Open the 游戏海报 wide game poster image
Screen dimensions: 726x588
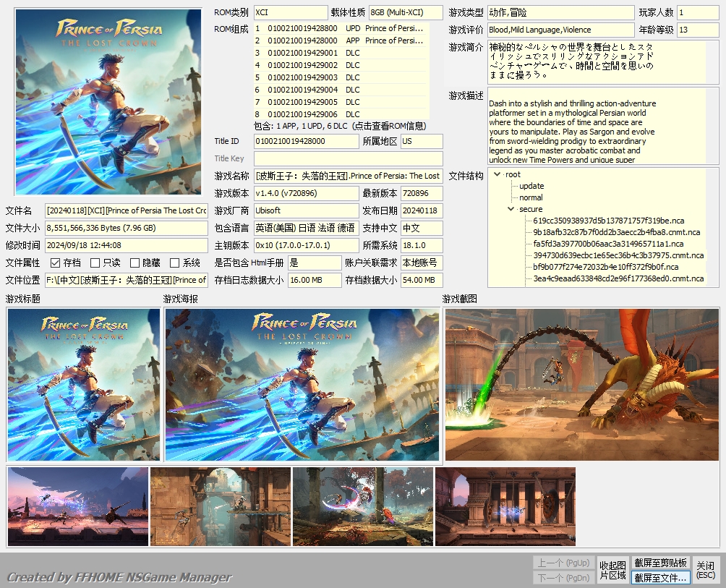click(302, 385)
